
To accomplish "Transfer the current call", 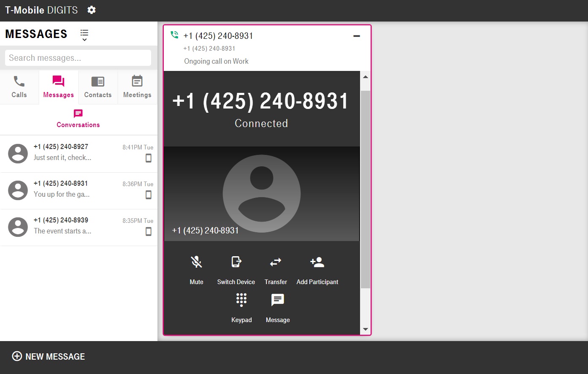I will point(276,263).
